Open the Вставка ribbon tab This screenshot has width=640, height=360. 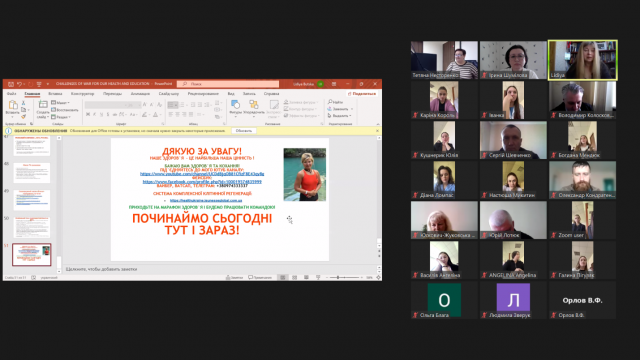coord(55,94)
